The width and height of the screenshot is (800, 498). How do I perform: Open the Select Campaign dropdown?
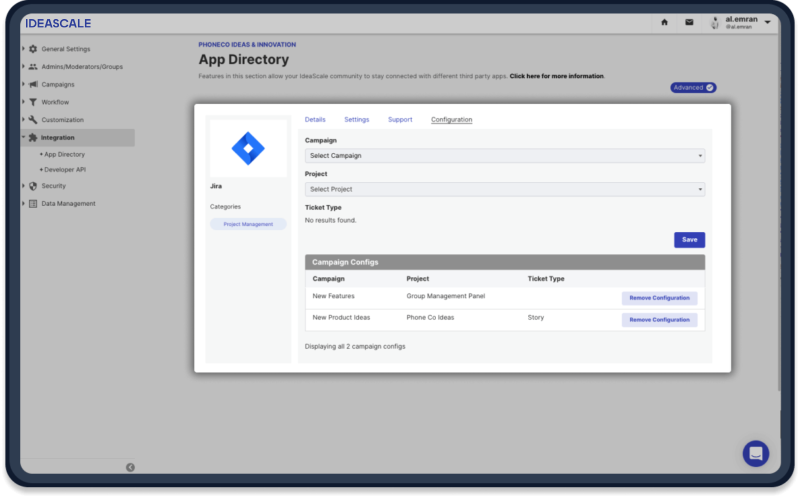[x=505, y=156]
